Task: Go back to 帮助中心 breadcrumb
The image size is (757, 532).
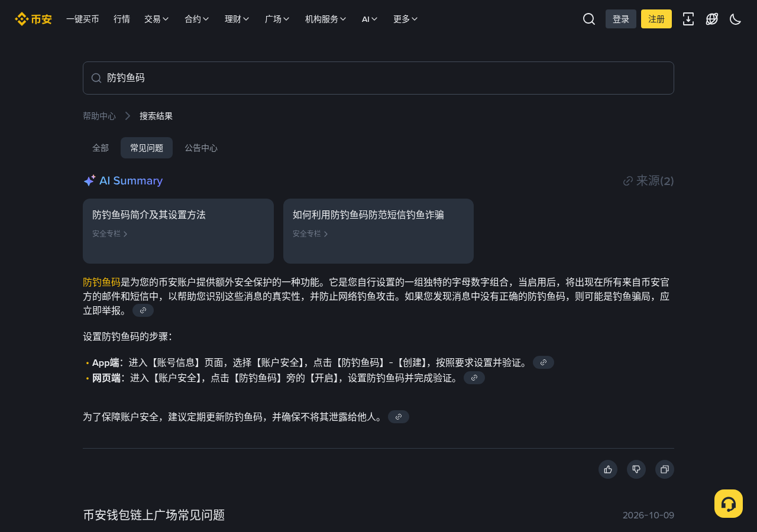Action: [99, 116]
